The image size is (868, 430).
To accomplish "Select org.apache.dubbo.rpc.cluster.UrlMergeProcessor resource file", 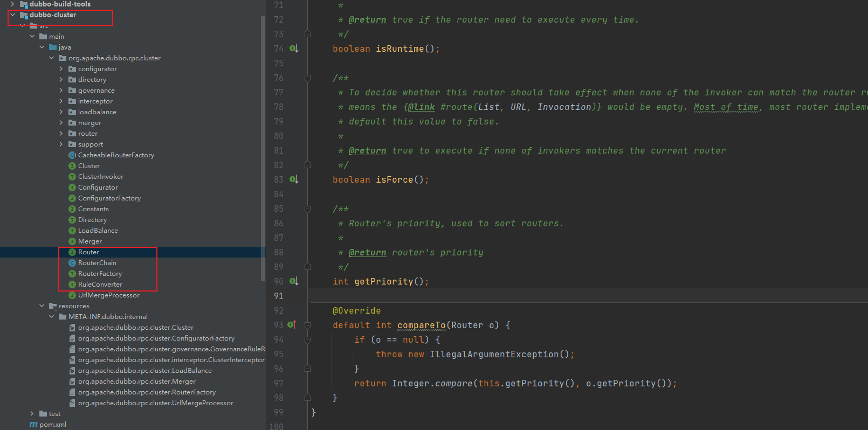I will coord(156,403).
